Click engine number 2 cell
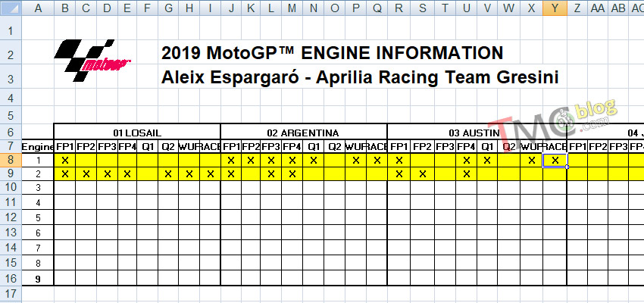The height and width of the screenshot is (303, 644). click(x=38, y=174)
